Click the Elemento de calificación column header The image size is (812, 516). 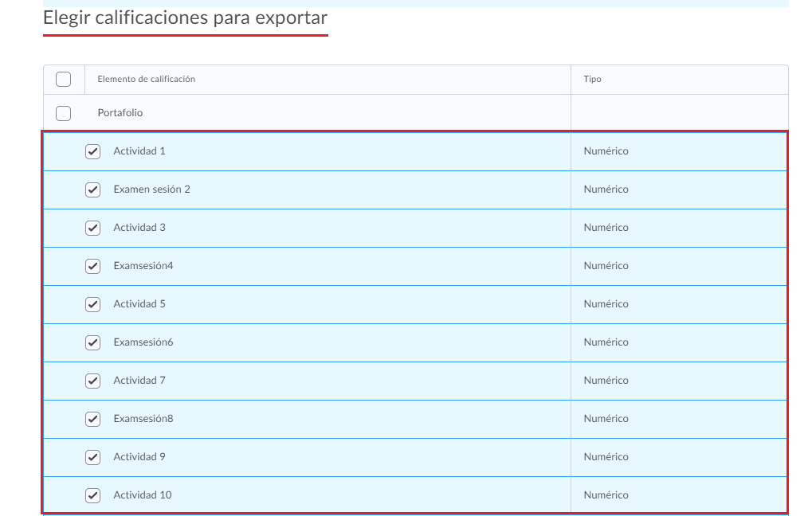146,79
